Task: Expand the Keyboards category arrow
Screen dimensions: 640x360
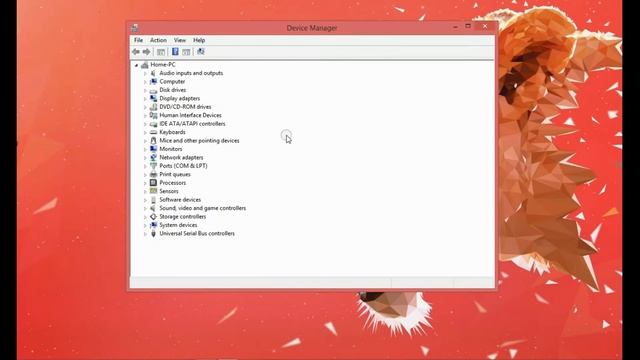Action: (145, 133)
